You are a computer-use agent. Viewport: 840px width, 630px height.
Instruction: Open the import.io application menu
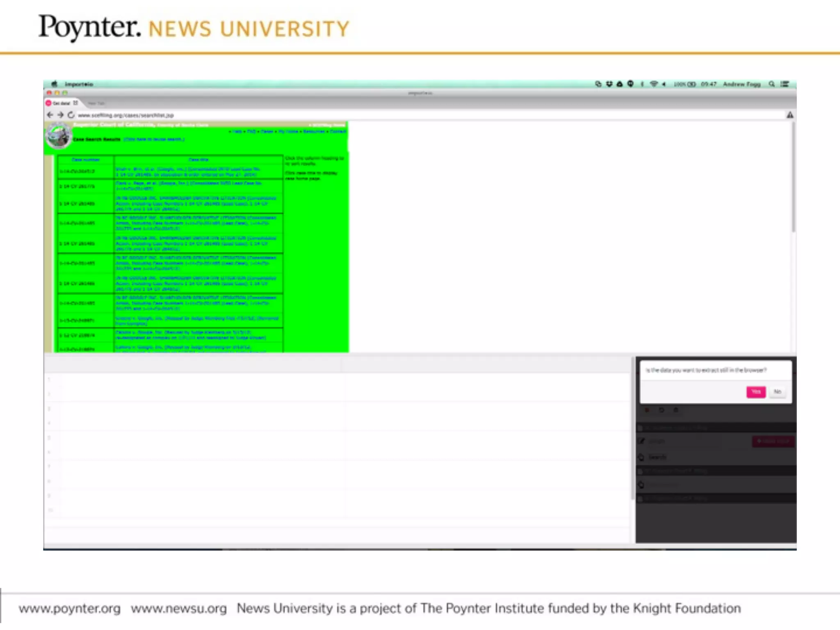tap(79, 84)
